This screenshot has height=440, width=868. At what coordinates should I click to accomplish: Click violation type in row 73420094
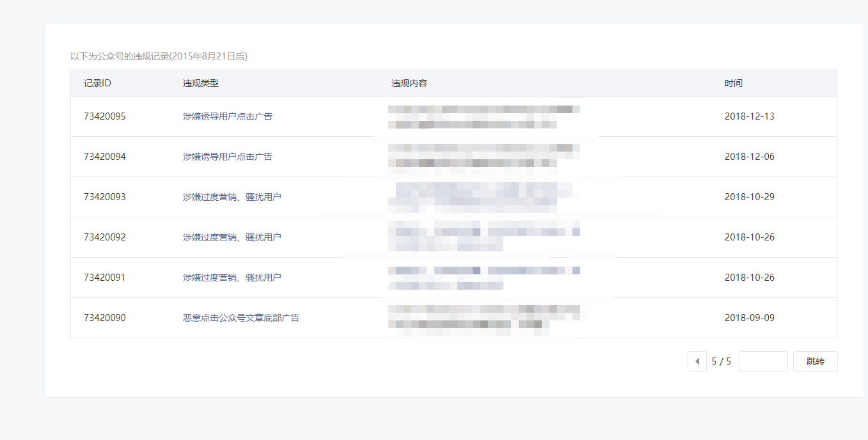[228, 157]
